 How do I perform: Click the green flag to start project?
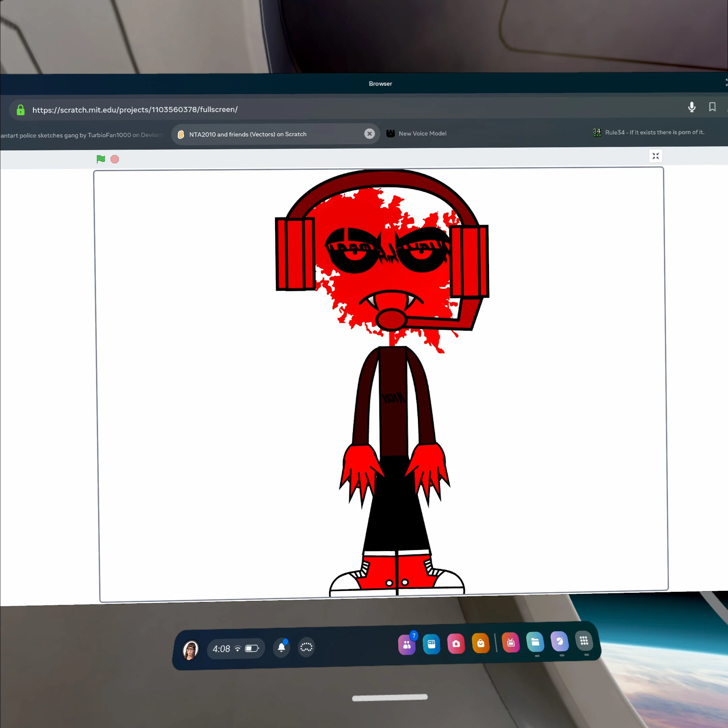pos(101,159)
